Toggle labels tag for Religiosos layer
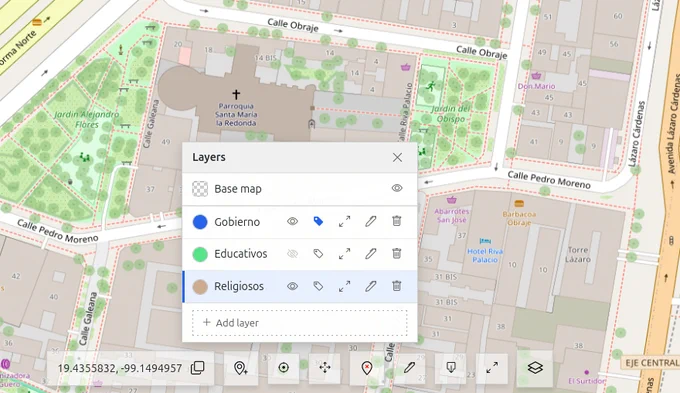 pyautogui.click(x=318, y=286)
